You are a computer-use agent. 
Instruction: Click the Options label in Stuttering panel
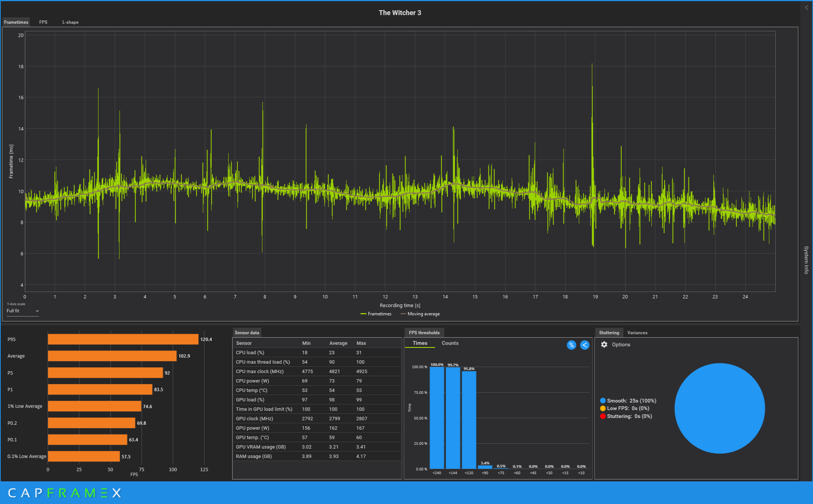[x=621, y=344]
